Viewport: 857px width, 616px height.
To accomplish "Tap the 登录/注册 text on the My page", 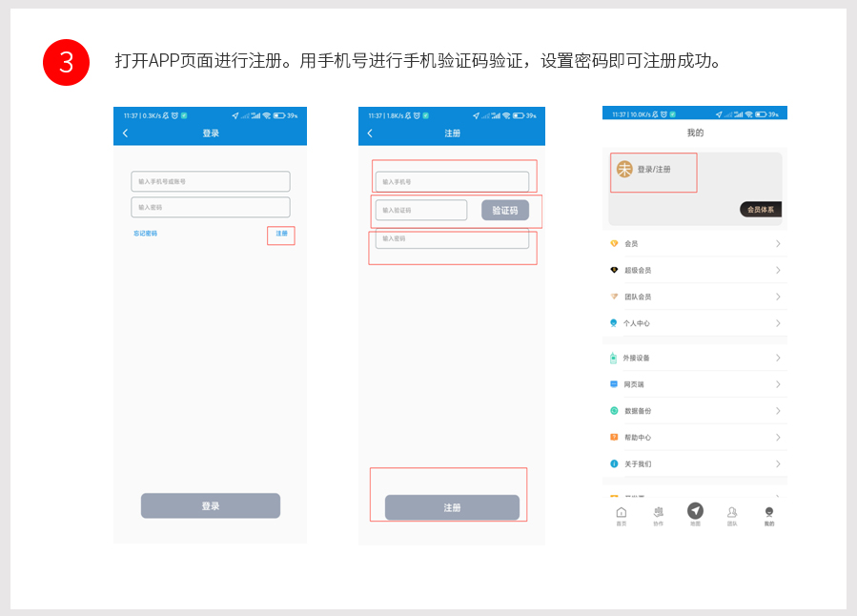I will coord(654,170).
